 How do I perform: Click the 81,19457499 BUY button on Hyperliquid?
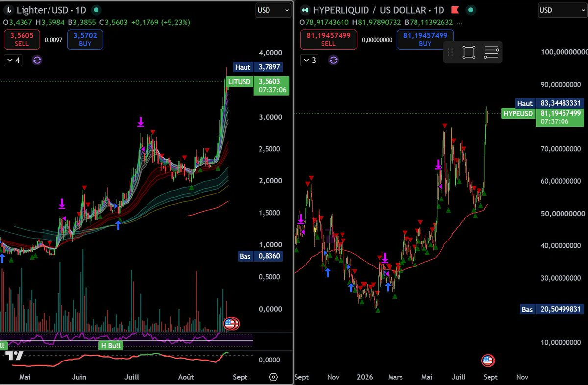425,40
